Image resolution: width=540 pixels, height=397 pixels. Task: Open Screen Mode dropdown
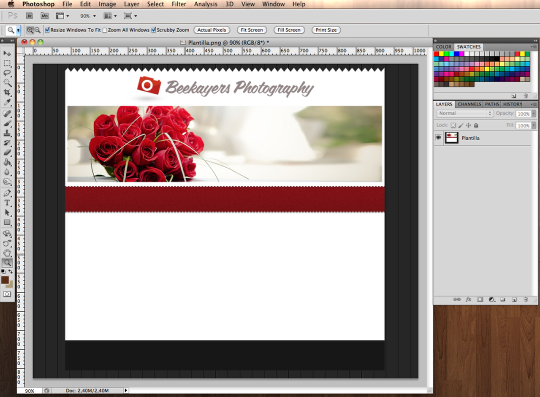131,16
